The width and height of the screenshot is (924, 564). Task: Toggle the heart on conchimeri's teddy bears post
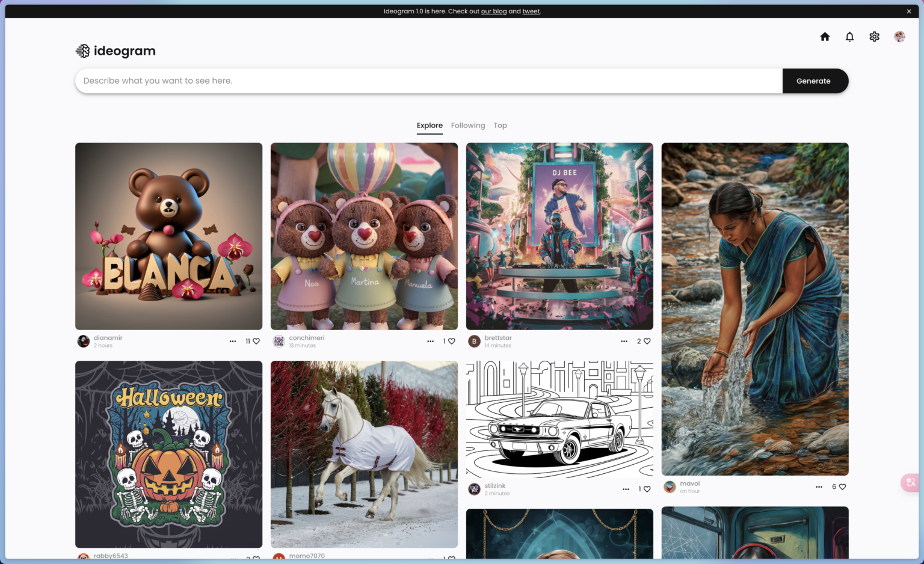coord(452,342)
